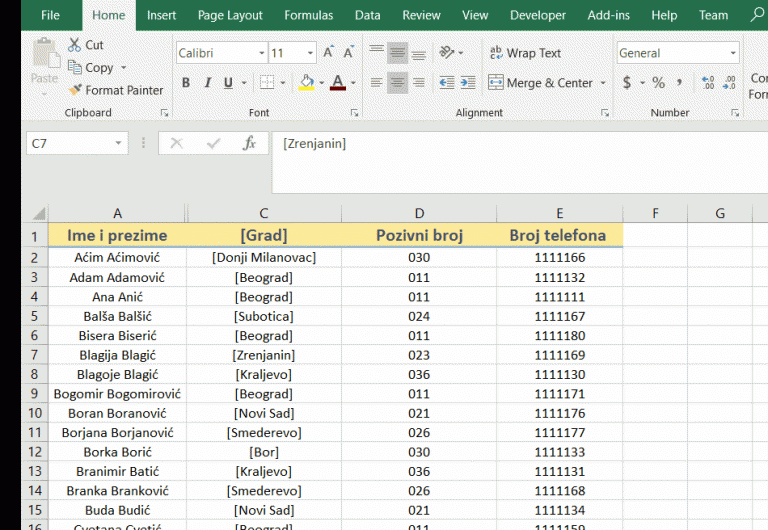Open the Number dialog launcher

[735, 113]
